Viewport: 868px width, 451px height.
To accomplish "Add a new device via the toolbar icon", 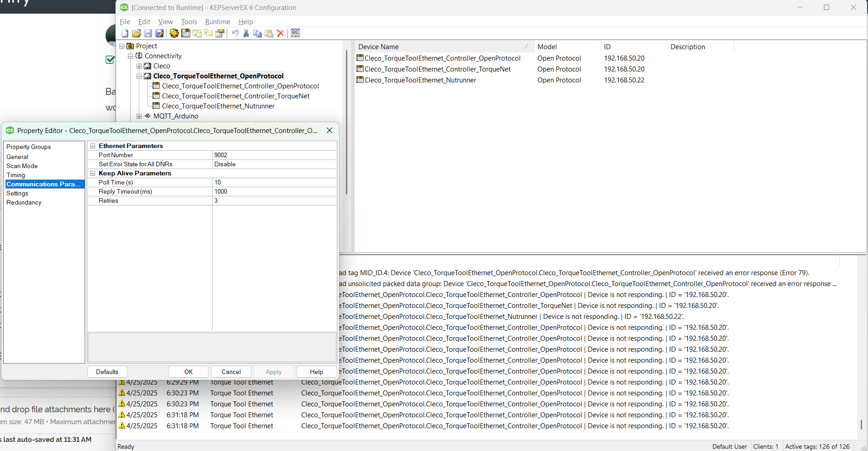I will (186, 33).
